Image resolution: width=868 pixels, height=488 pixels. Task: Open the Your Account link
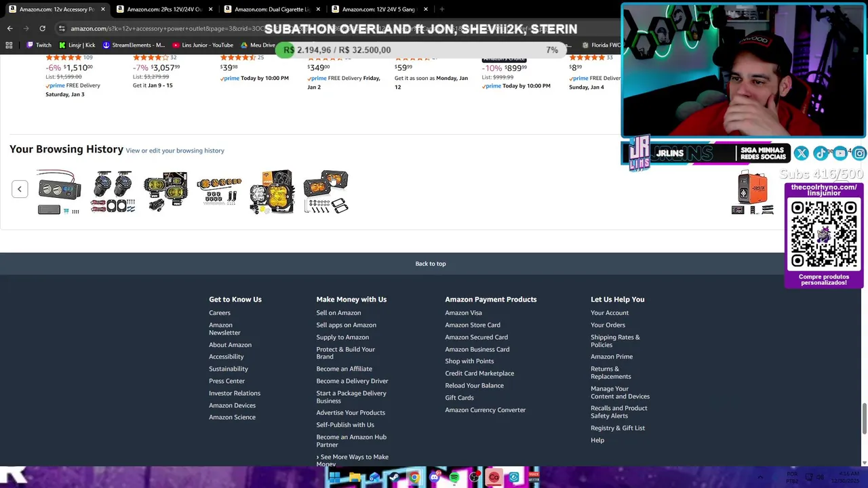pos(610,313)
